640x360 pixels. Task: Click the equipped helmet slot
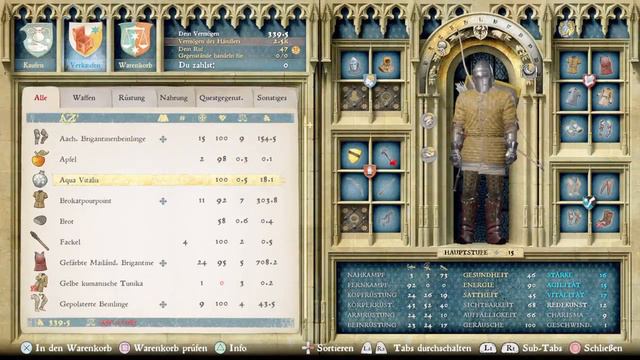pos(354,65)
